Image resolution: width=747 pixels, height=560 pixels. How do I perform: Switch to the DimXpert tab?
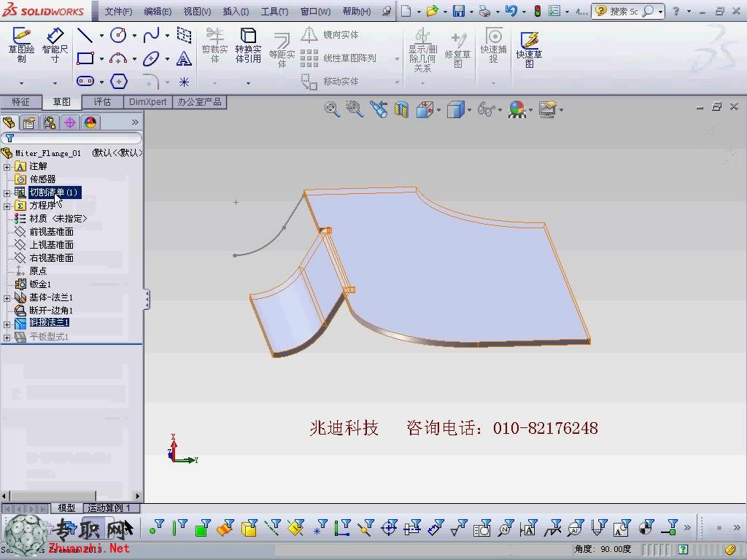click(147, 102)
